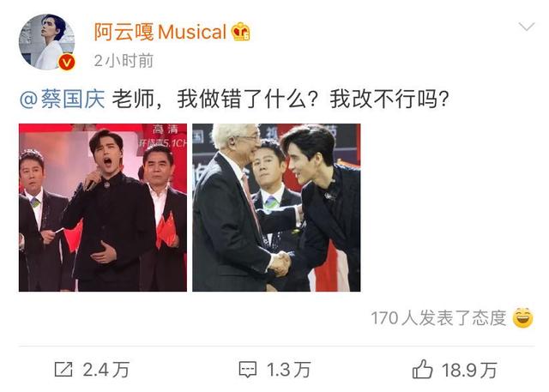
Task: Tap the 1.3万 comment count
Action: (288, 370)
